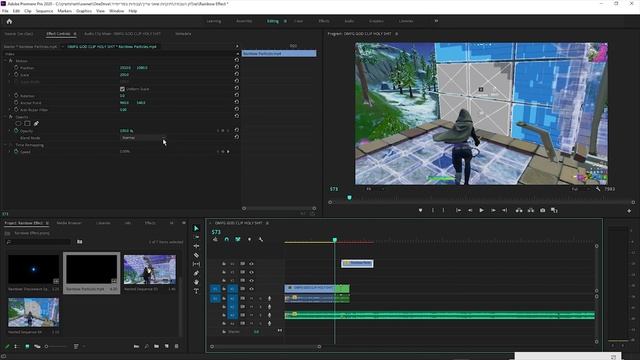Reset the Position parameter
Image resolution: width=640 pixels, height=360 pixels.
click(236, 67)
